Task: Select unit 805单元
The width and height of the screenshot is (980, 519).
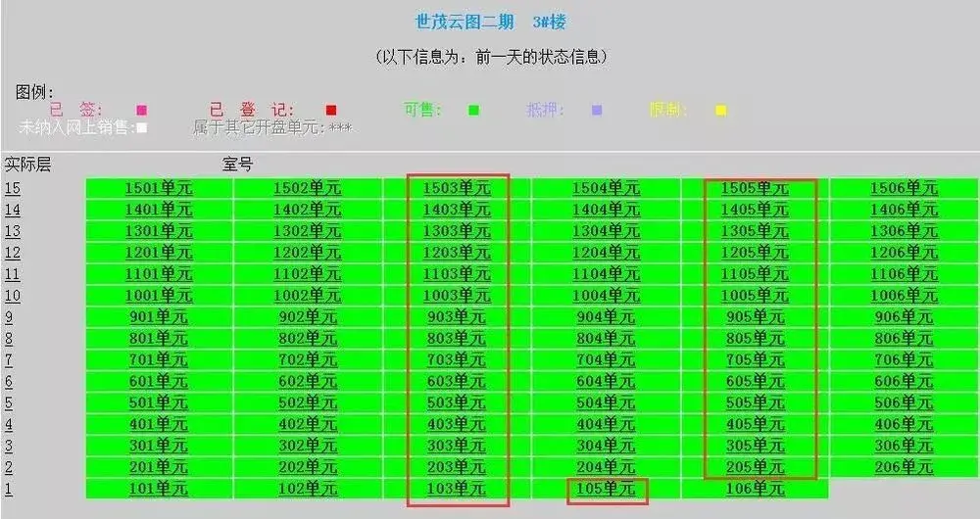Action: (755, 339)
